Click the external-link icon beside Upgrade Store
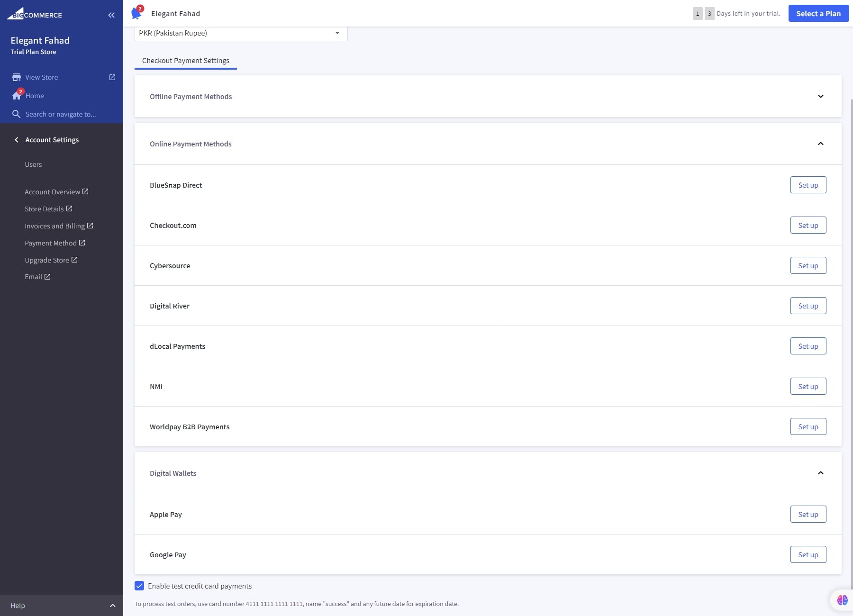853x616 pixels. 75,260
